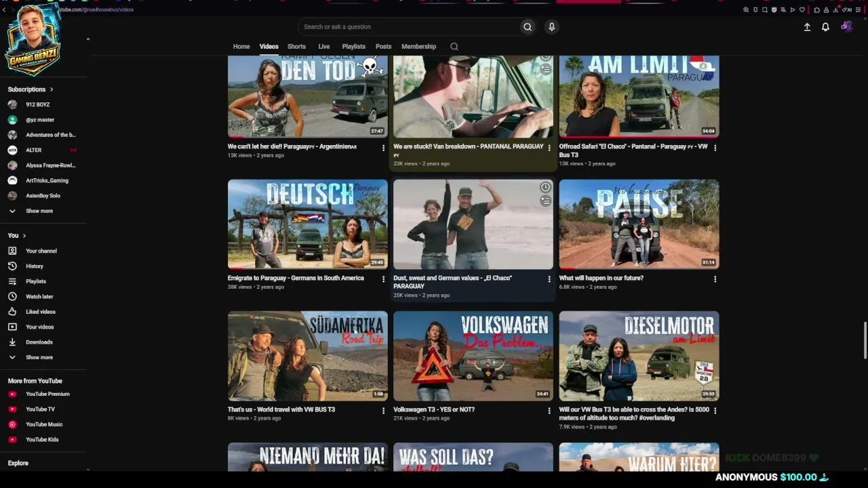Play the PAUSE thumbnail video
This screenshot has height=488, width=868.
click(x=639, y=224)
